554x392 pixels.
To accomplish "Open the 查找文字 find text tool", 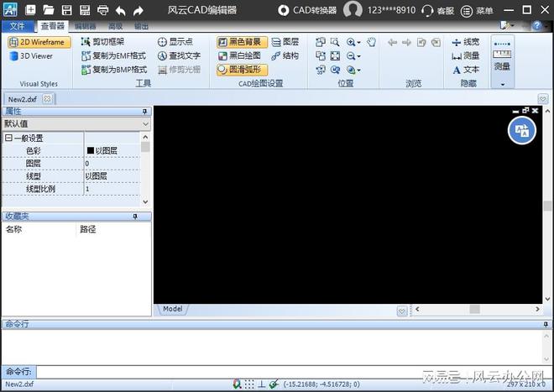I will point(178,55).
